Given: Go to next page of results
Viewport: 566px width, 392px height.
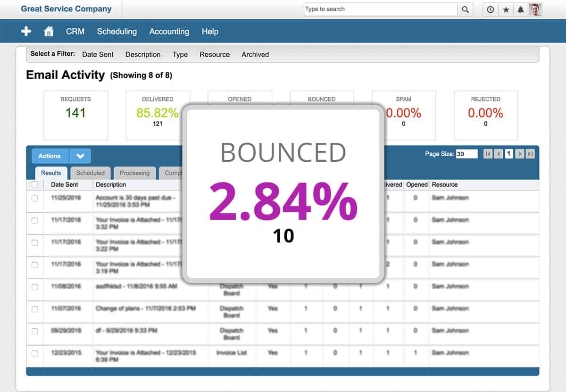Looking at the screenshot, I should [520, 154].
